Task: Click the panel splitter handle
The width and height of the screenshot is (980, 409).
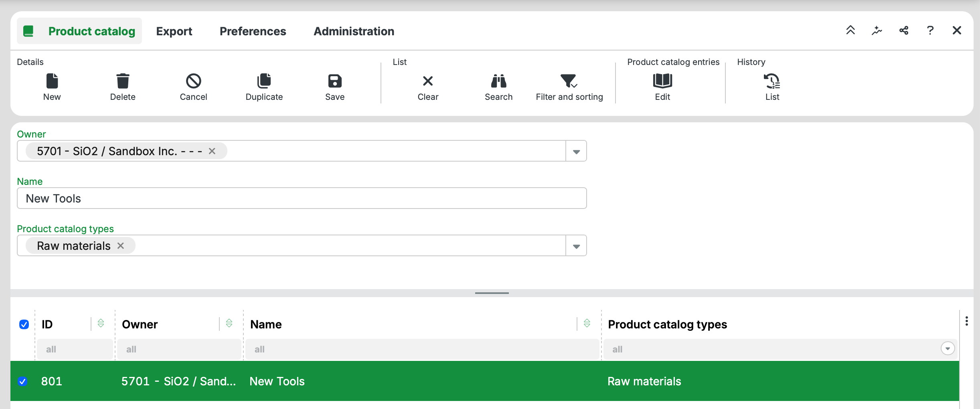Action: point(492,293)
